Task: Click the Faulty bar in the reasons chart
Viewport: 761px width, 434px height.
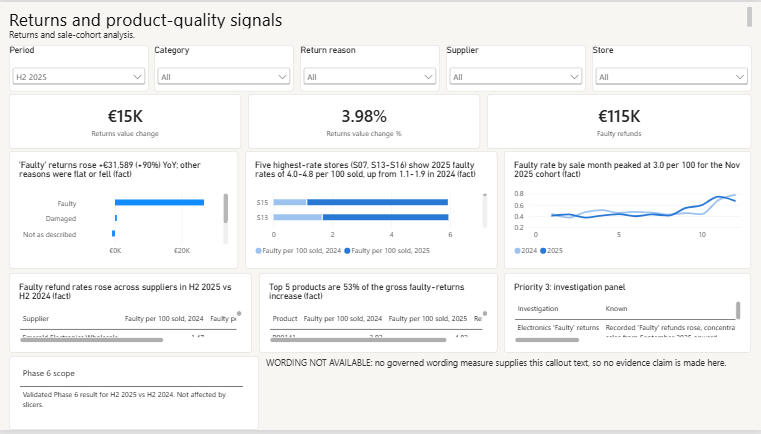Action: [x=159, y=202]
